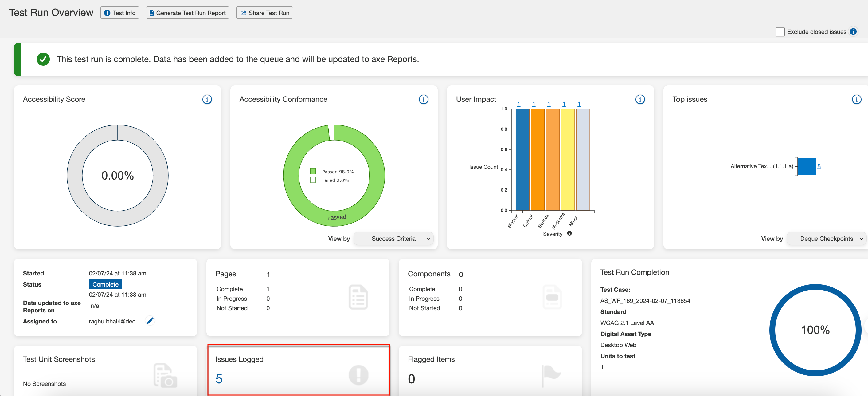Viewport: 868px width, 396px height.
Task: Click the exclude closed issues info icon
Action: 853,31
